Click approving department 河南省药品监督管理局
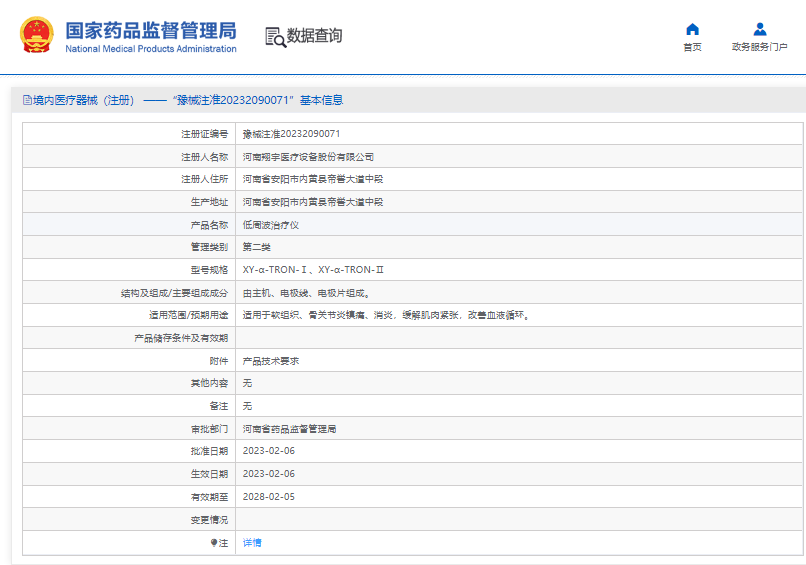Screen dimensions: 806x565 289,429
